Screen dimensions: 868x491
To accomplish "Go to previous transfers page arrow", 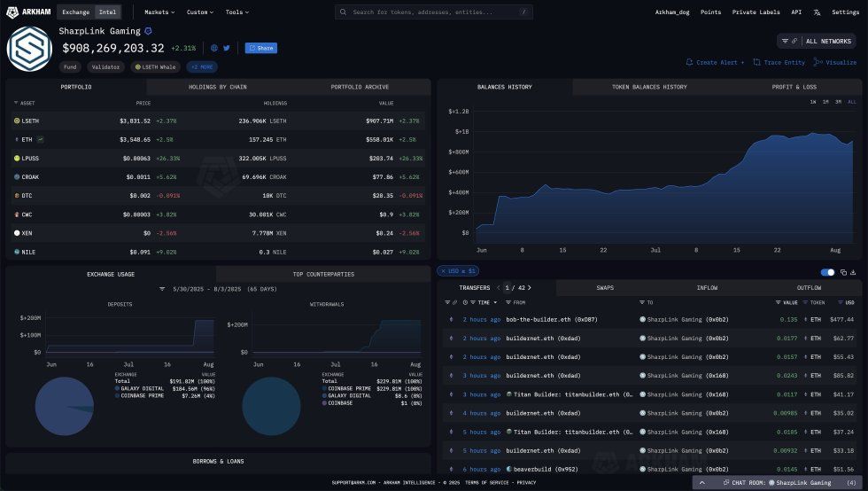I will click(498, 288).
